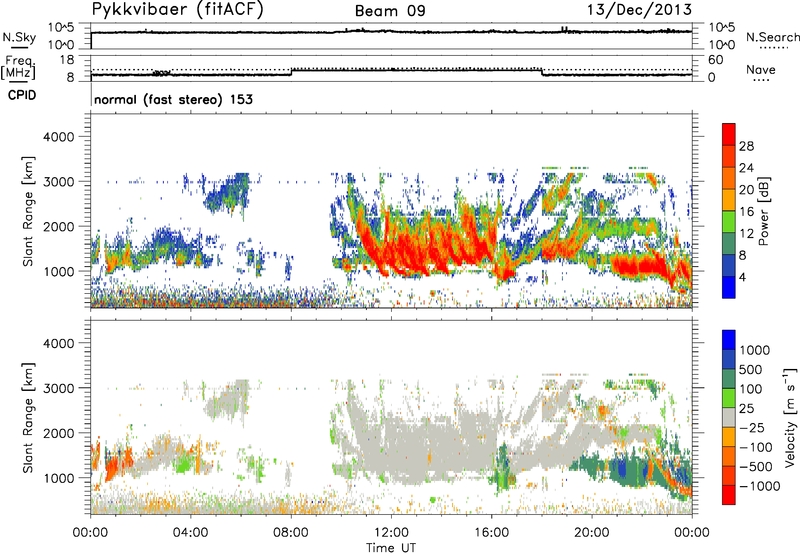800x554 pixels.
Task: Pick the dark green 100–500 Velocity colorbar segment
Action: pyautogui.click(x=729, y=379)
